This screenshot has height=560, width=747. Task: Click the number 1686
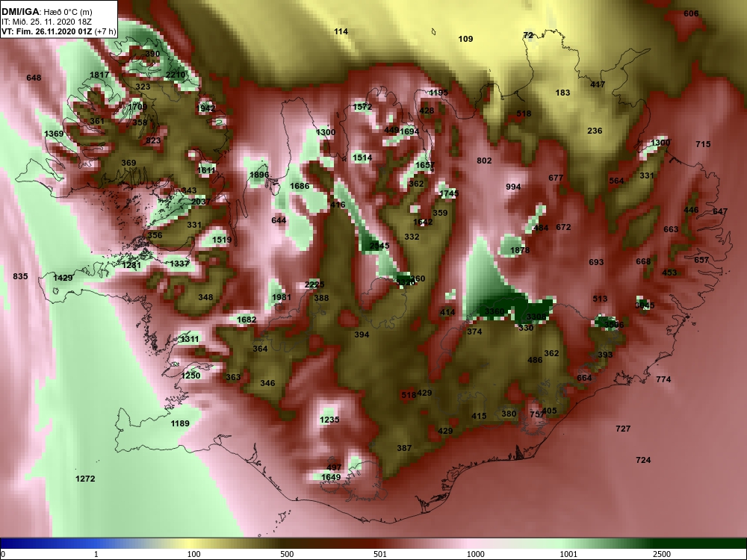(300, 186)
